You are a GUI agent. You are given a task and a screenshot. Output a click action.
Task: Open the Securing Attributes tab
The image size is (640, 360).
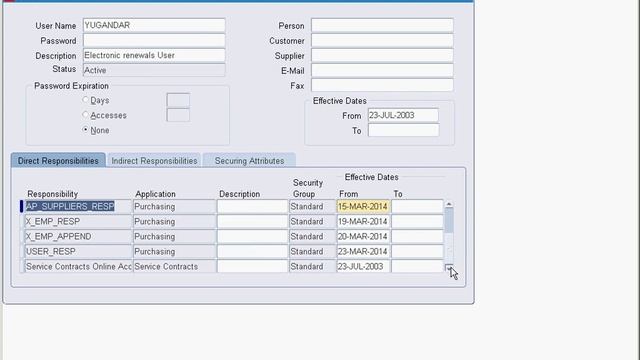pos(249,160)
